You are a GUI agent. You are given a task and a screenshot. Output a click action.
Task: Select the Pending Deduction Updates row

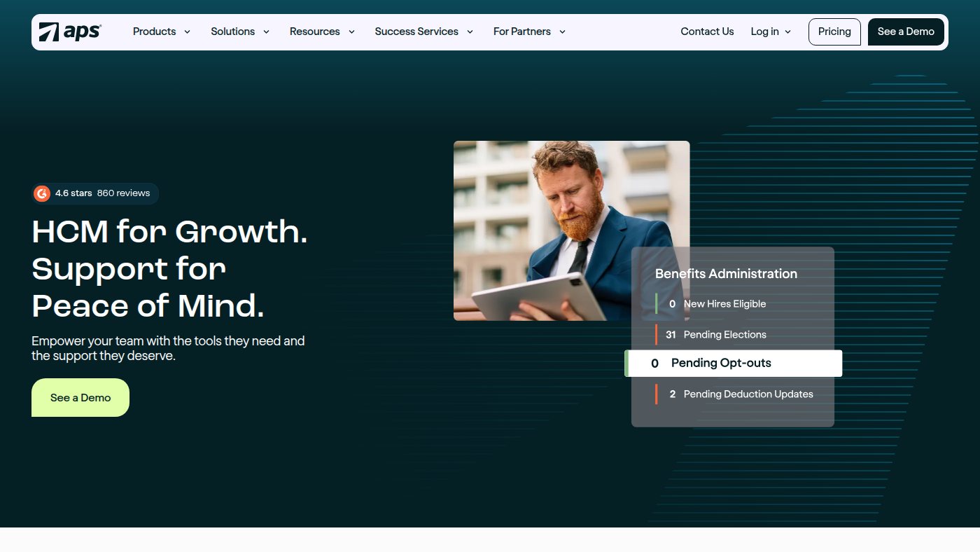[733, 394]
